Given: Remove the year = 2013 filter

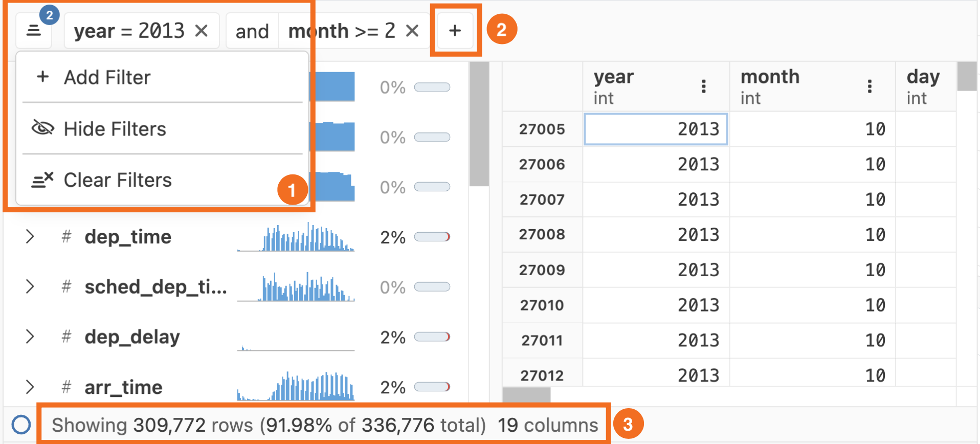Looking at the screenshot, I should coord(202,31).
